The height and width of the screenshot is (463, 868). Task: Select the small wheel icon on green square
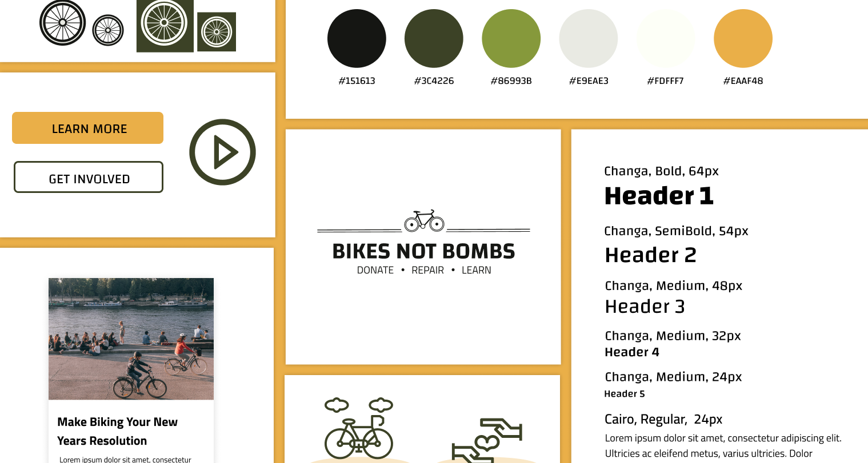[x=217, y=32]
